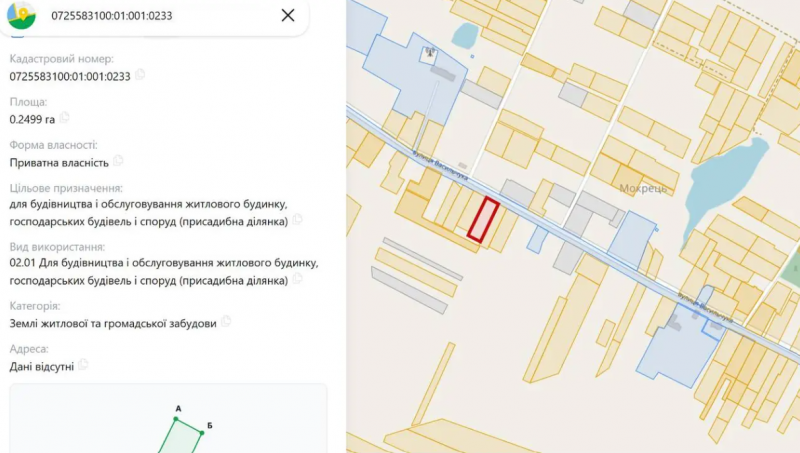Select vertex point Б in parcel diagram

pyautogui.click(x=202, y=433)
